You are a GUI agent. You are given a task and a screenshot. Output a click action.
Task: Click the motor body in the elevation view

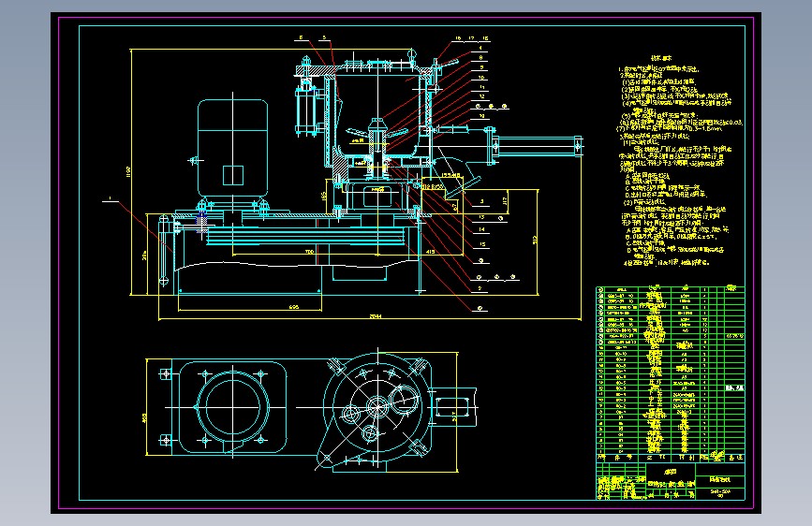click(232, 148)
